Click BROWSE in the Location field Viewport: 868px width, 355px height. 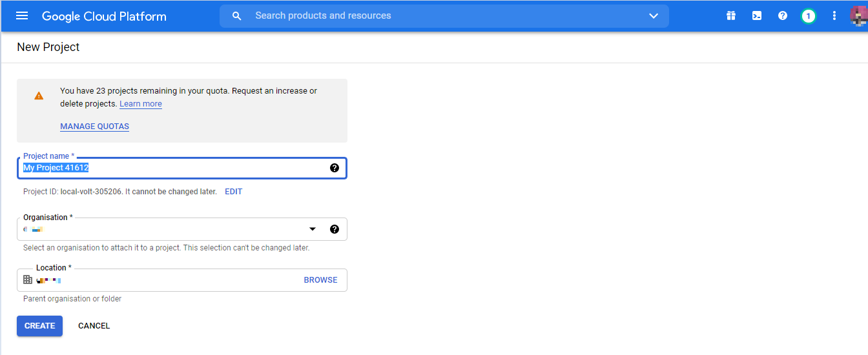pyautogui.click(x=321, y=280)
